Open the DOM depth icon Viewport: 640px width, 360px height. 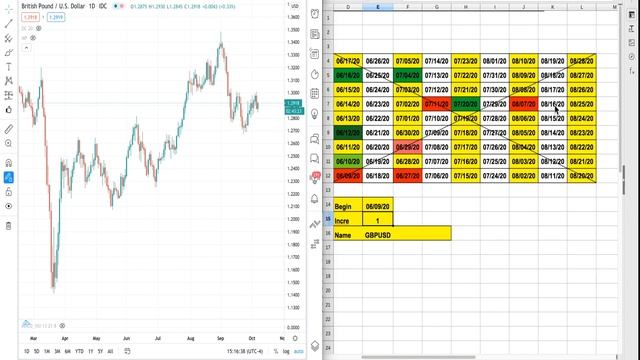[x=315, y=244]
